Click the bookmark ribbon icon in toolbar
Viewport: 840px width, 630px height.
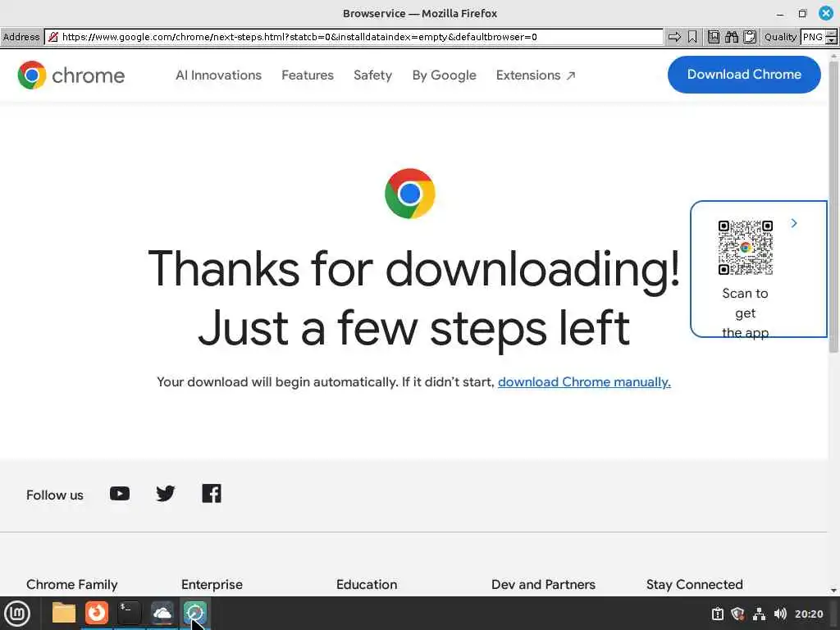coord(692,37)
